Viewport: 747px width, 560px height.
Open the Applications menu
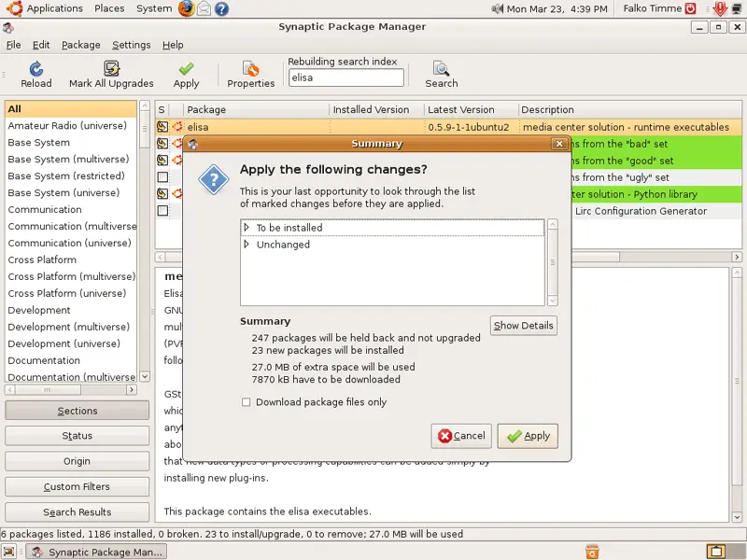click(x=54, y=8)
